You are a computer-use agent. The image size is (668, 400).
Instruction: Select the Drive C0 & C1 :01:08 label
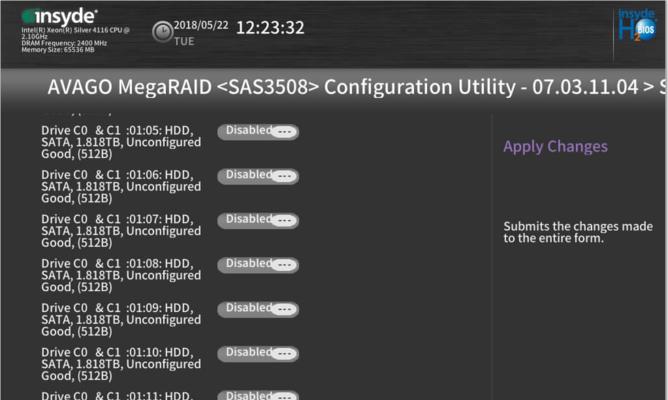click(x=121, y=275)
